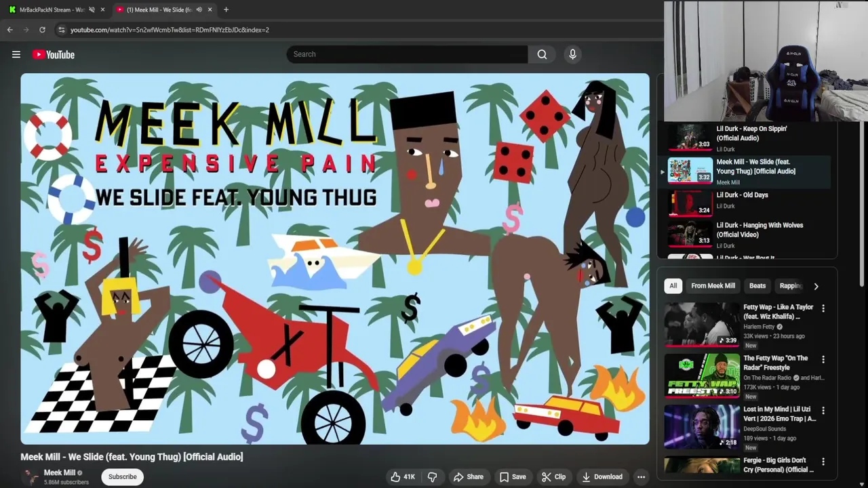Click the 5.86M subscribers count text

coord(66,482)
